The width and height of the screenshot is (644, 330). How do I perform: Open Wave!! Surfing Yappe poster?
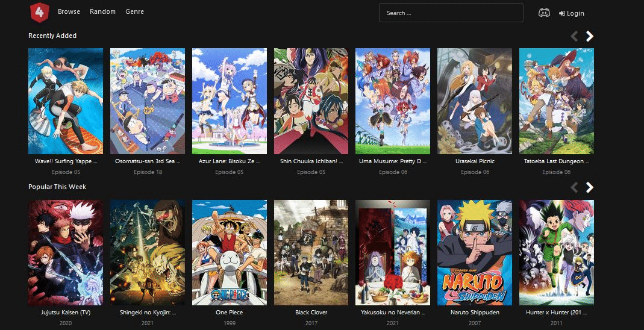(x=66, y=101)
